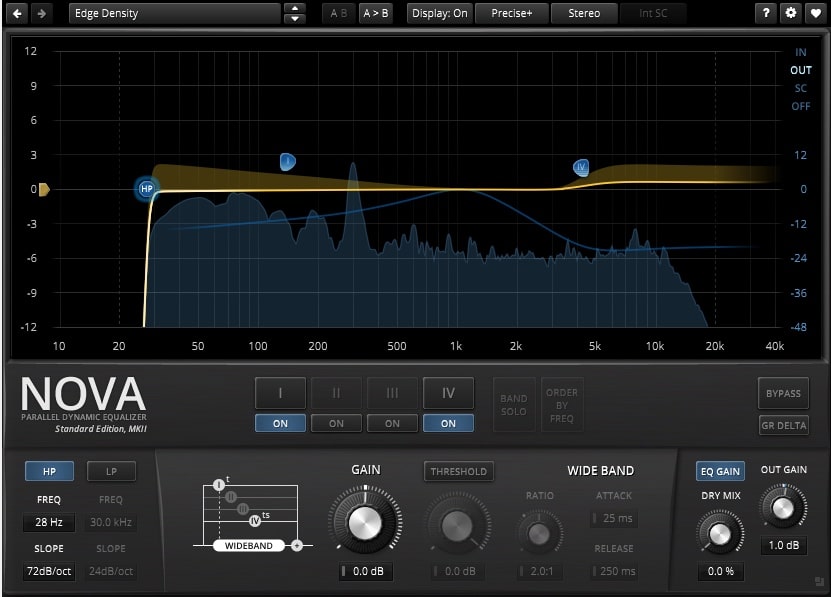Click the GAIN knob for the wide band
The image size is (831, 597).
pyautogui.click(x=366, y=521)
